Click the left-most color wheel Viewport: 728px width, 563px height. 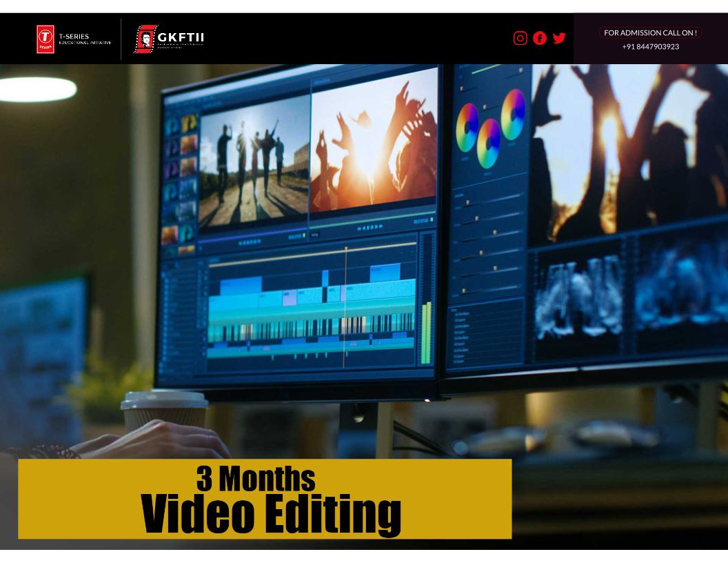pyautogui.click(x=467, y=128)
